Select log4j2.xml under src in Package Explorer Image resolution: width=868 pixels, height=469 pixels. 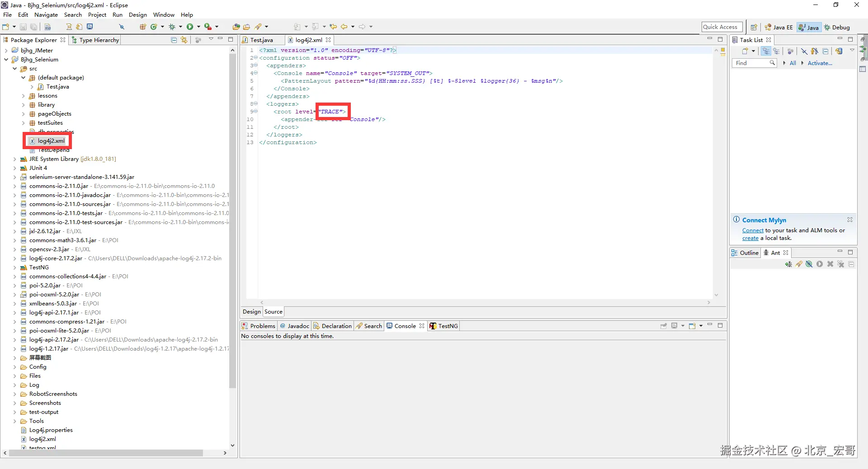51,141
